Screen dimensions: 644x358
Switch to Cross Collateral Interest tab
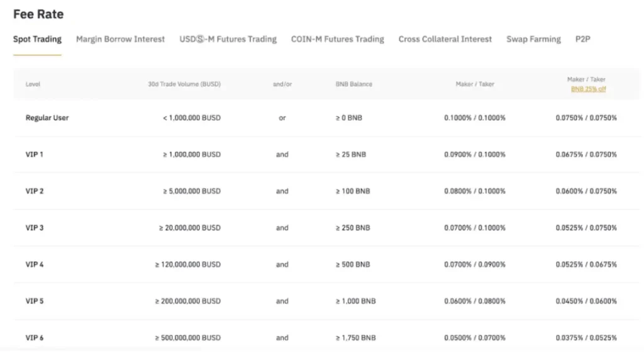[445, 39]
